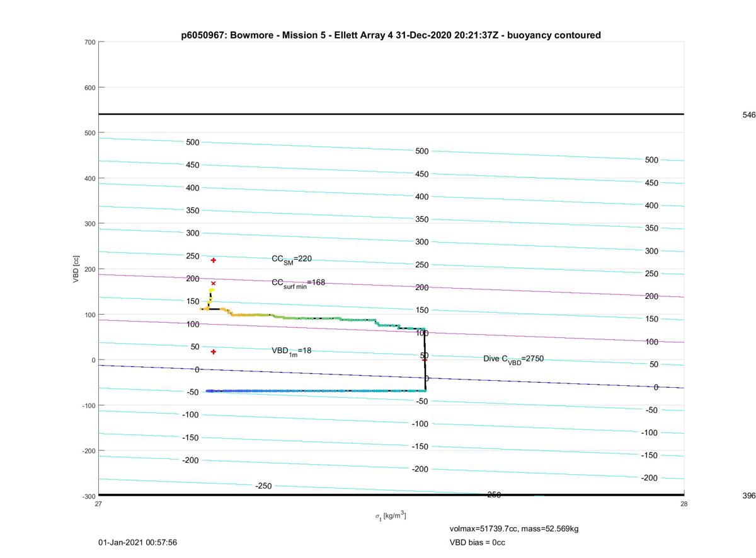
Task: Click the y-axis tick label 600
Action: 89,88
